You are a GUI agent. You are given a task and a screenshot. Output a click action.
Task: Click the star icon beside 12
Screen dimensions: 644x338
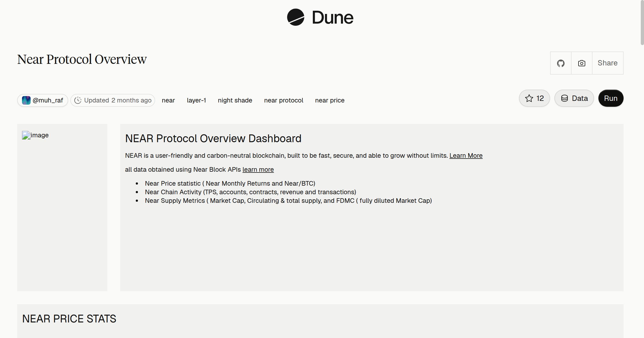(529, 98)
